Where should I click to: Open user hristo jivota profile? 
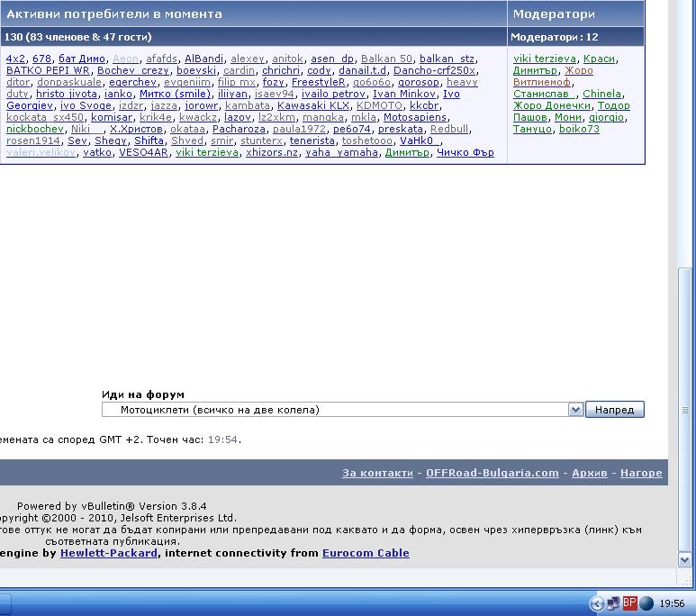[67, 94]
